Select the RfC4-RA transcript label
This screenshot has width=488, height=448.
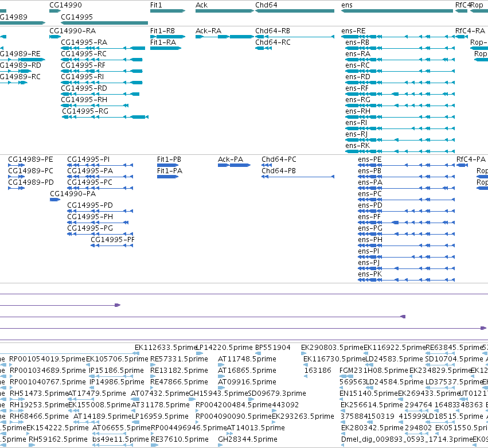[470, 31]
